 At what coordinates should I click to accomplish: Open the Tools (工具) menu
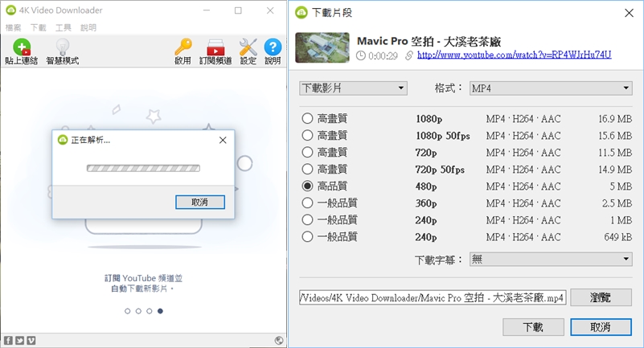[64, 27]
